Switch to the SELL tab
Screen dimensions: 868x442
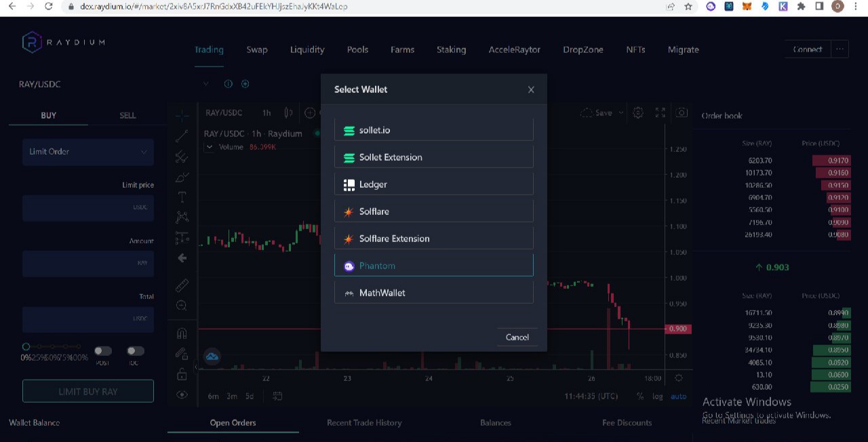tap(127, 115)
